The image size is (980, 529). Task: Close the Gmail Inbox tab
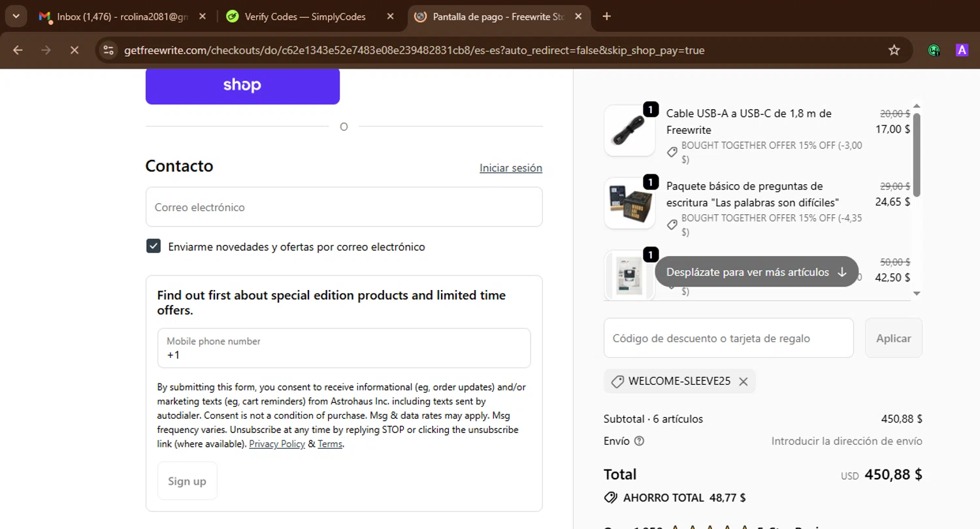(x=202, y=16)
